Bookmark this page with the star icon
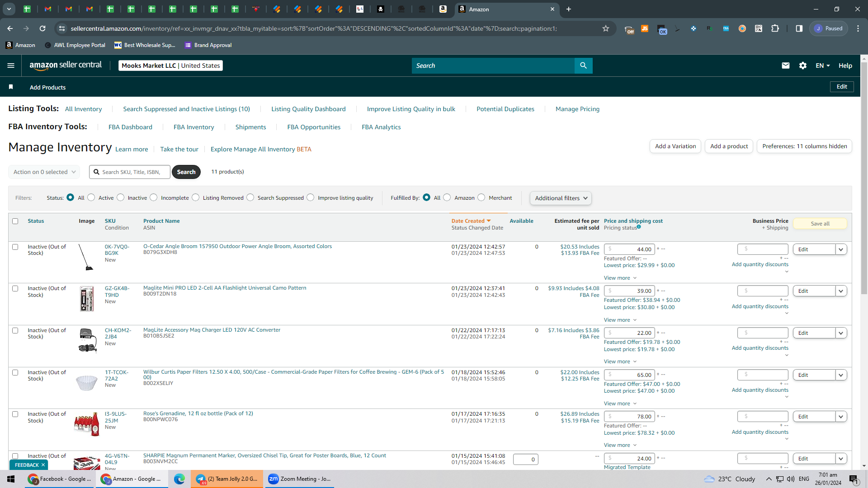 pos(606,28)
